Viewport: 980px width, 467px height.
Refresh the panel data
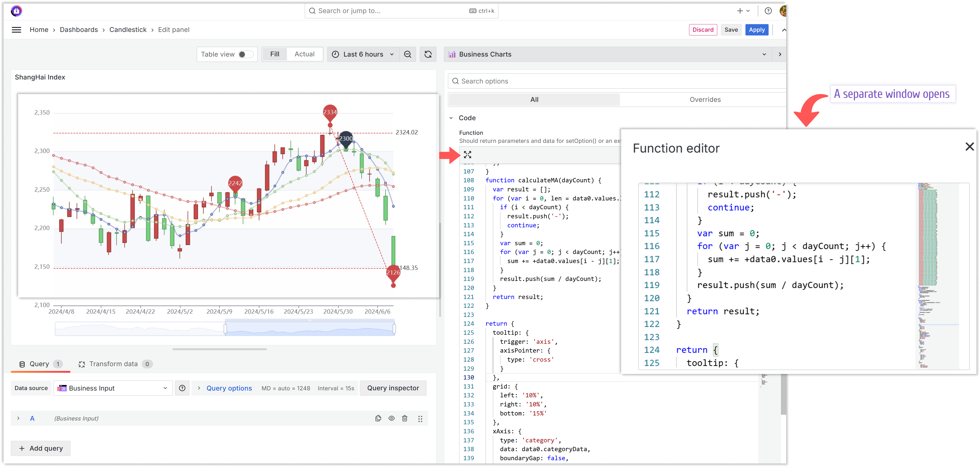(428, 54)
